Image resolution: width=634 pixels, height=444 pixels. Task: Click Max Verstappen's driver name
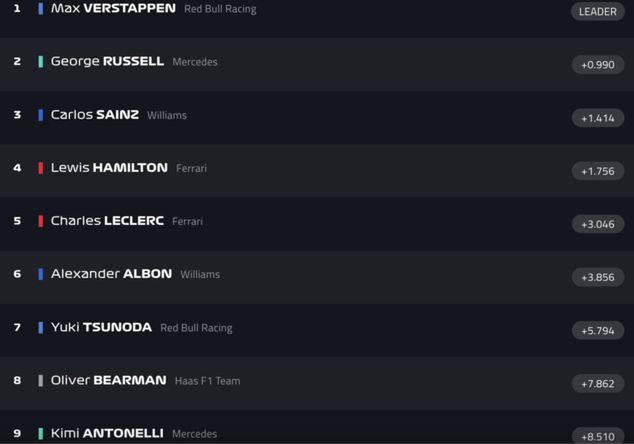pyautogui.click(x=113, y=9)
